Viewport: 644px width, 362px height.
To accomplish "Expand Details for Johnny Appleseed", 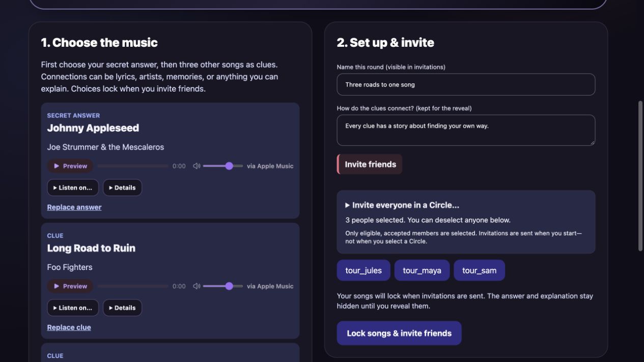I will [x=122, y=188].
